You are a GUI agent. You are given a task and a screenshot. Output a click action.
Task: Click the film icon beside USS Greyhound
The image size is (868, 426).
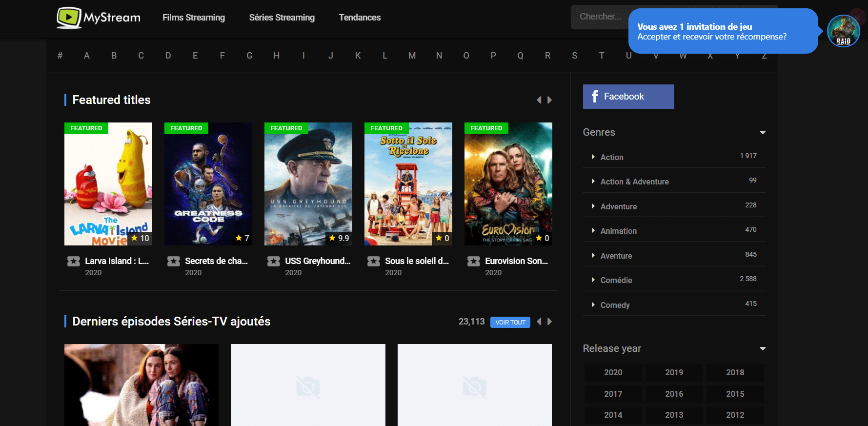coord(274,262)
